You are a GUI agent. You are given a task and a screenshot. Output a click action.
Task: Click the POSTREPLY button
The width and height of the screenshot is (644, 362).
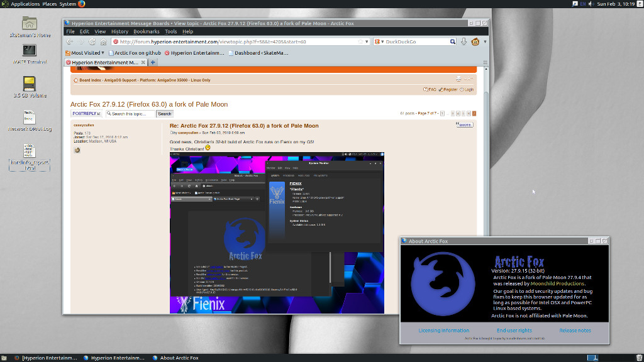coord(86,114)
